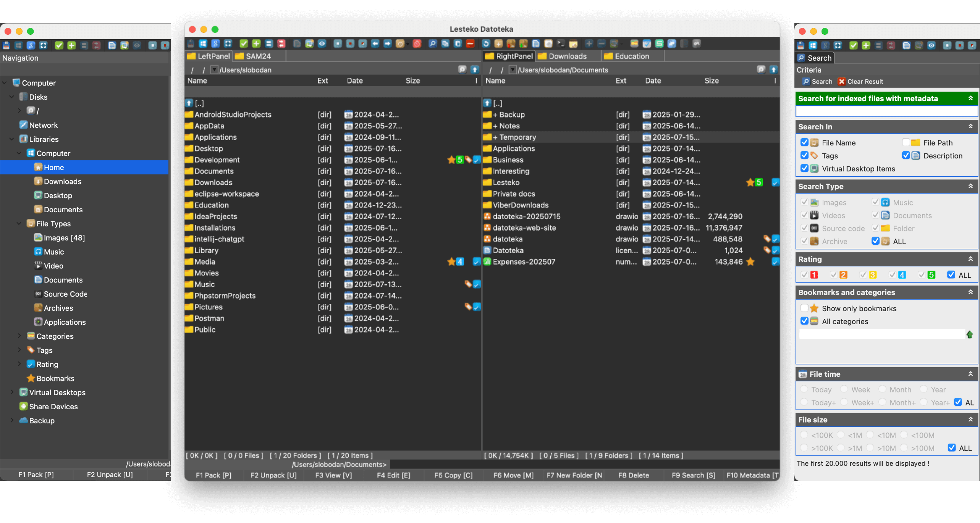The height and width of the screenshot is (523, 980).
Task: Click the categories text field in Bookmarks section
Action: click(882, 334)
